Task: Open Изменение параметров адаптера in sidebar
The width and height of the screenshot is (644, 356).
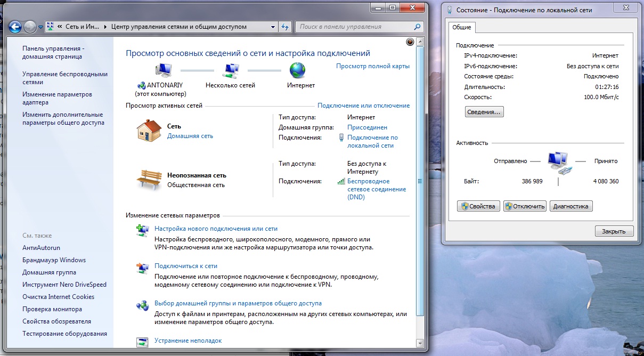Action: (57, 99)
